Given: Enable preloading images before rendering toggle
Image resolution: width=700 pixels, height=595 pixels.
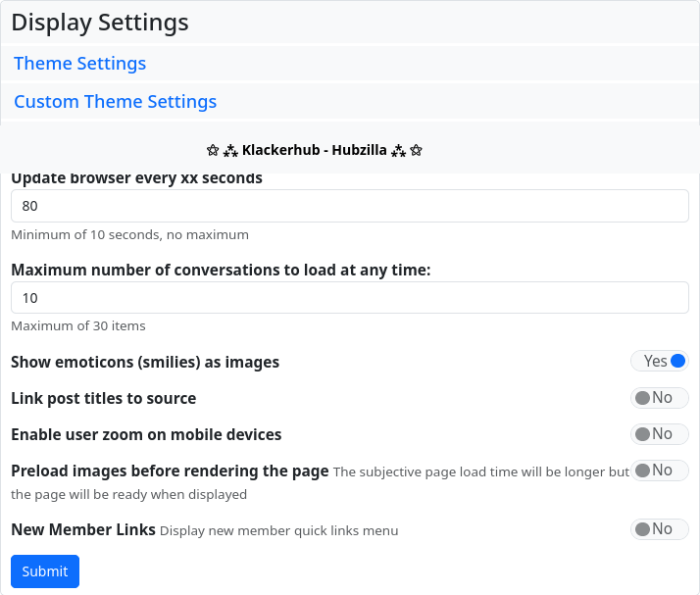Looking at the screenshot, I should click(660, 471).
